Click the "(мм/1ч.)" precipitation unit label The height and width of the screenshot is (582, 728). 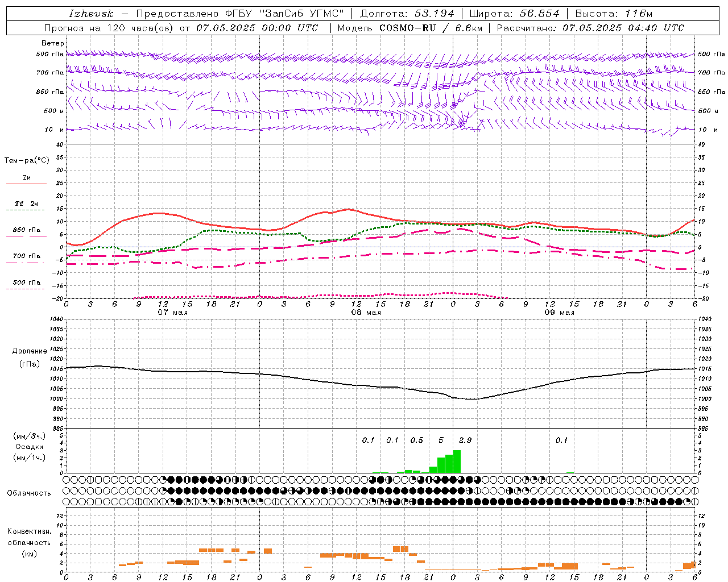tap(29, 458)
